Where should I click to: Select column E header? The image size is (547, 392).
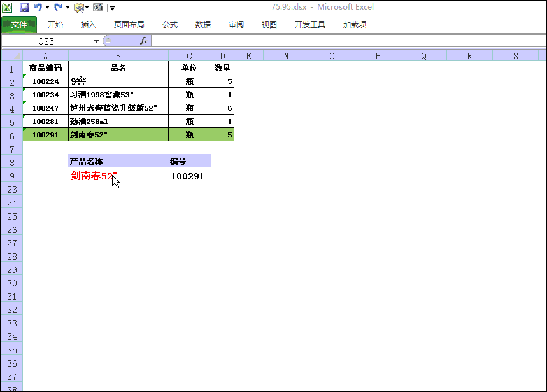pos(249,56)
